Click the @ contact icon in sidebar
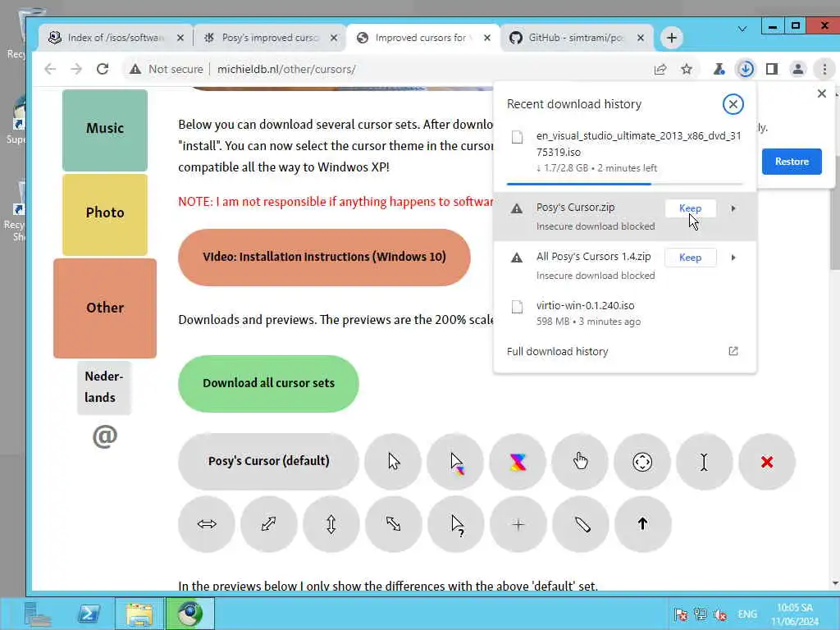Image resolution: width=840 pixels, height=630 pixels. 105,436
